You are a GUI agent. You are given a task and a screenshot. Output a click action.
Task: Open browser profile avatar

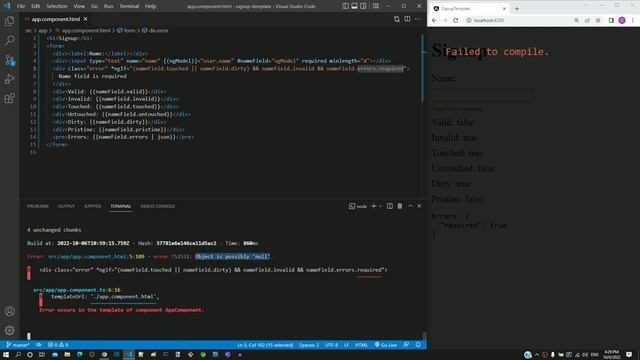pos(622,20)
